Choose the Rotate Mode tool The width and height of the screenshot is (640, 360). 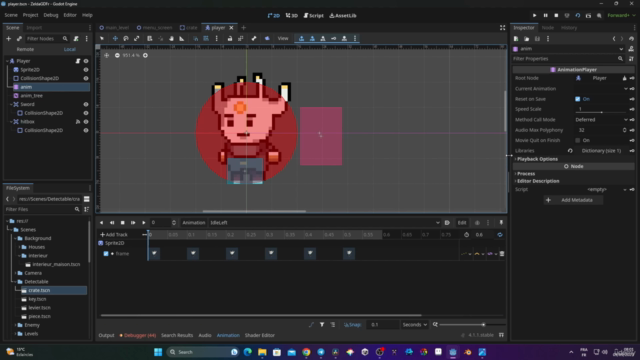coord(126,38)
